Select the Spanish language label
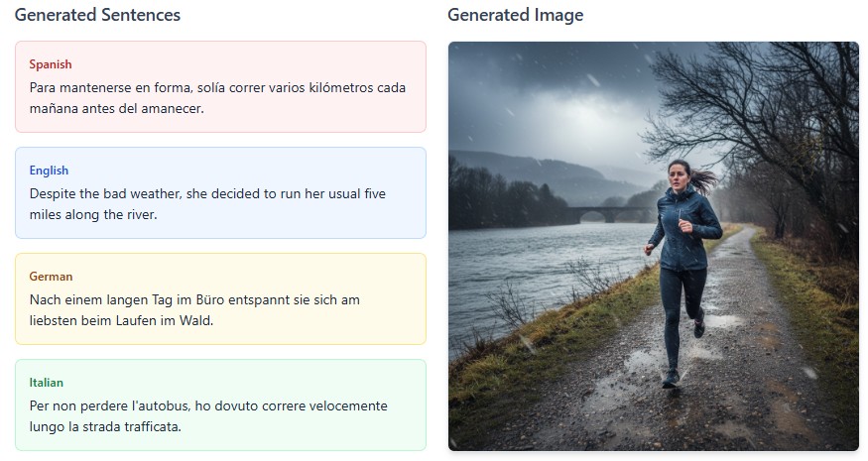The image size is (868, 461). point(51,64)
